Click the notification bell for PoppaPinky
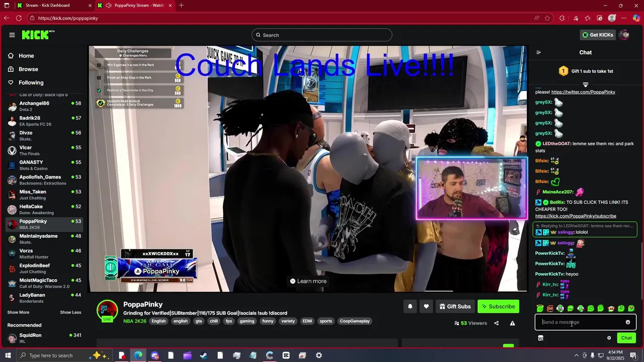 point(410,306)
